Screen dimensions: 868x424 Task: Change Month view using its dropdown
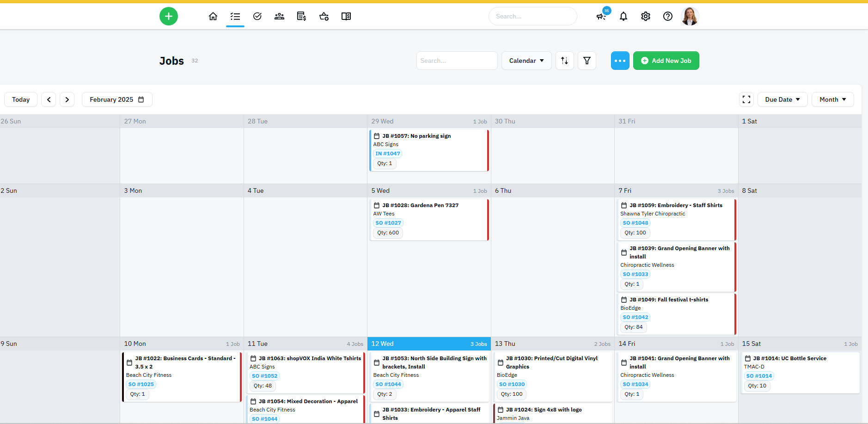tap(832, 99)
